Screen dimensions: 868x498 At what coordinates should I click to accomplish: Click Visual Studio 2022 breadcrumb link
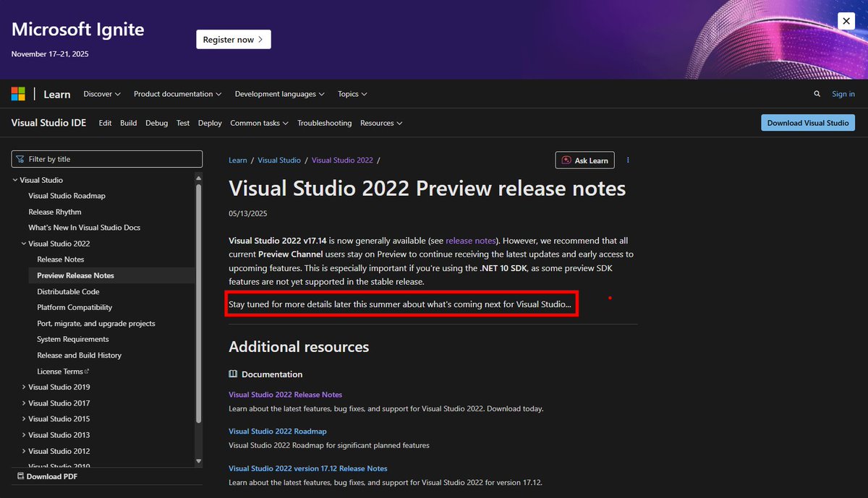coord(342,160)
